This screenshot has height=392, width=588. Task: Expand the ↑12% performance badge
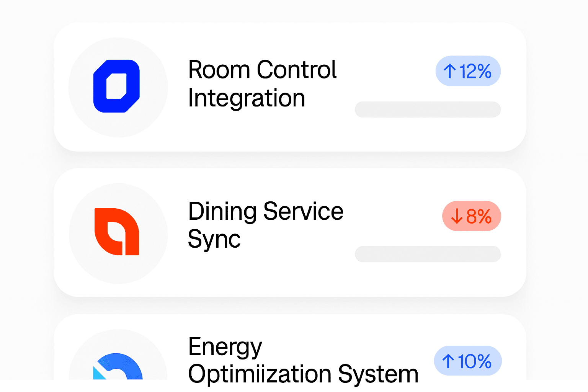[468, 71]
